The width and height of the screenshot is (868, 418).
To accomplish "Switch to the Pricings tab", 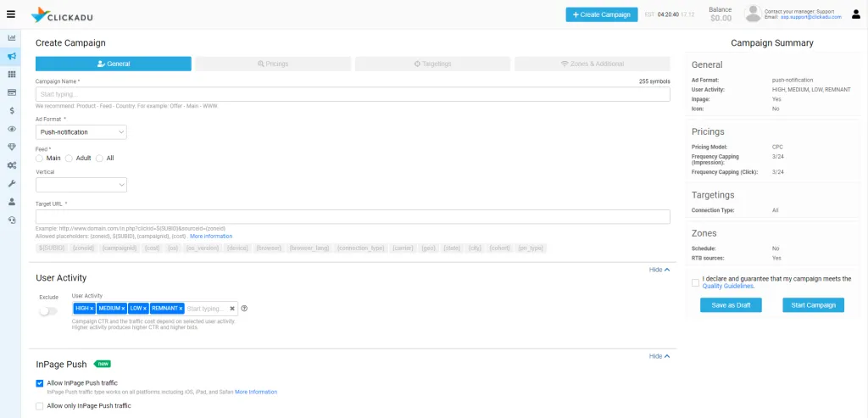I will 273,64.
